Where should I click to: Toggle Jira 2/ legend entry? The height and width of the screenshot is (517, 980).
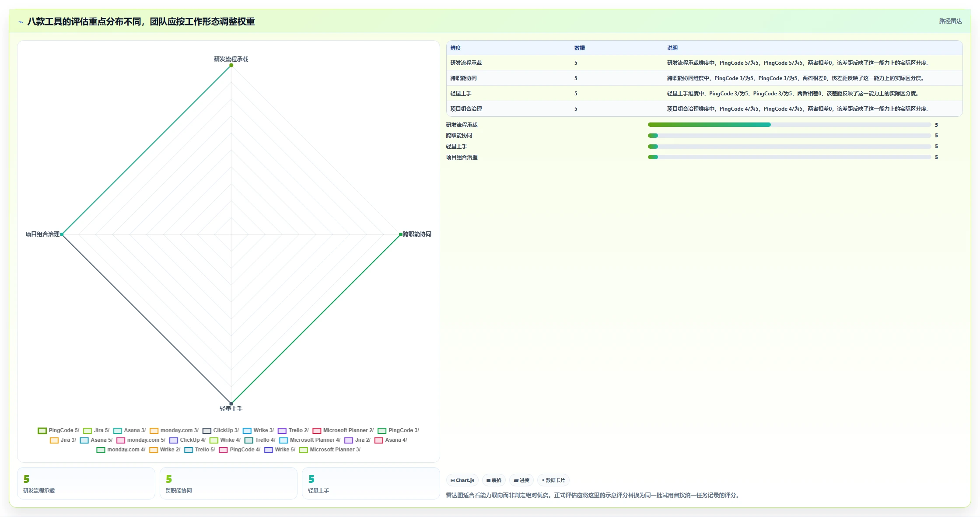pos(357,440)
